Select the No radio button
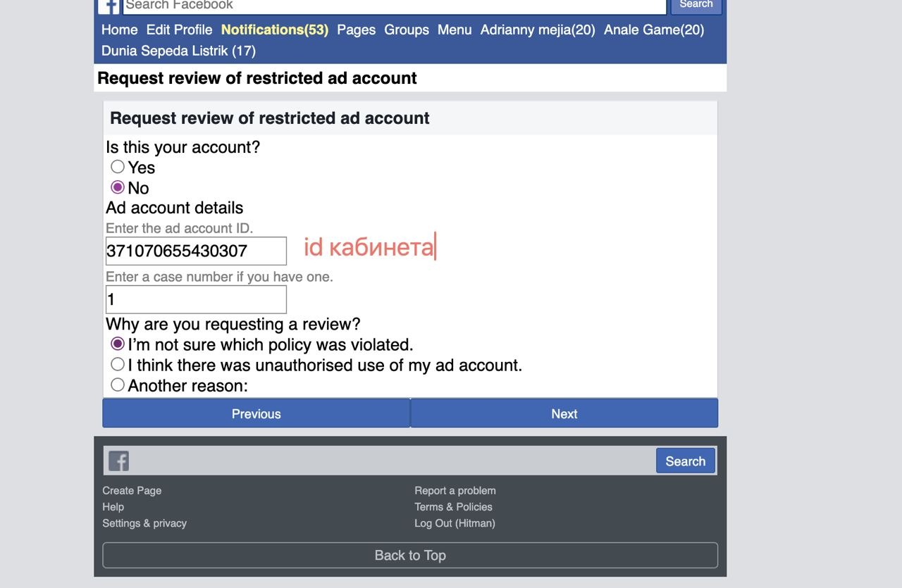Image resolution: width=902 pixels, height=588 pixels. [x=118, y=187]
